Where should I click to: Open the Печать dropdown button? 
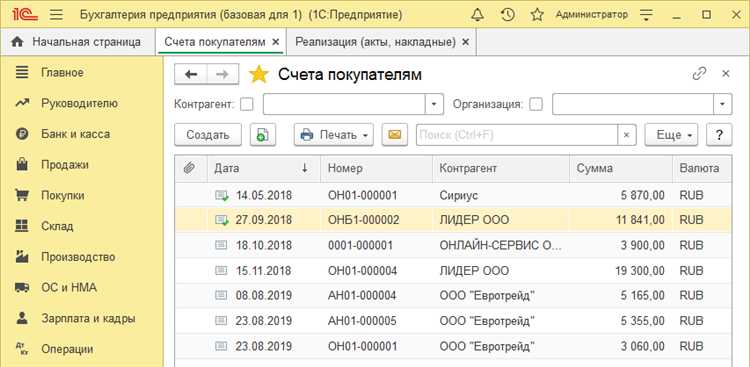click(334, 135)
